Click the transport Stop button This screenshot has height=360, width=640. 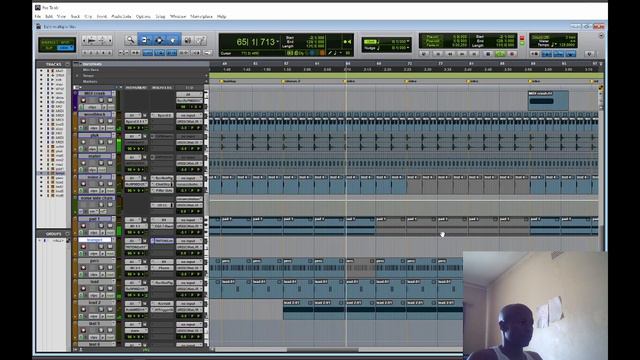[x=488, y=54]
